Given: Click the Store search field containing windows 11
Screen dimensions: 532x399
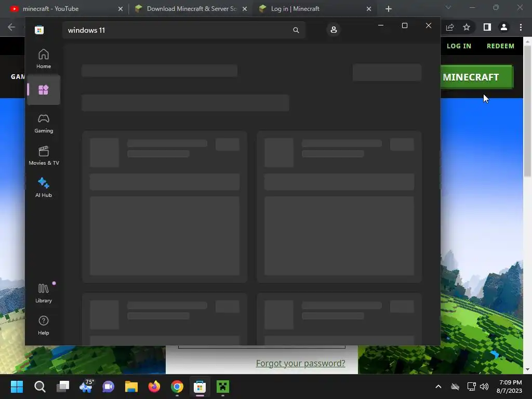Looking at the screenshot, I should tap(183, 30).
